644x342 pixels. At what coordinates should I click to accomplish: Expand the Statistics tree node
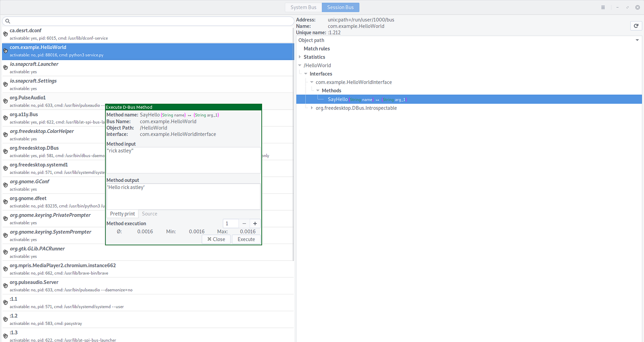300,57
